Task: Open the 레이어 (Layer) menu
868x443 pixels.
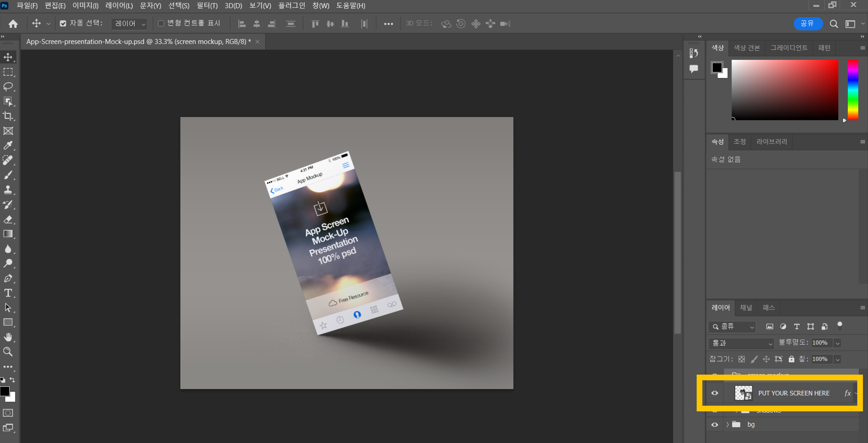Action: 117,6
